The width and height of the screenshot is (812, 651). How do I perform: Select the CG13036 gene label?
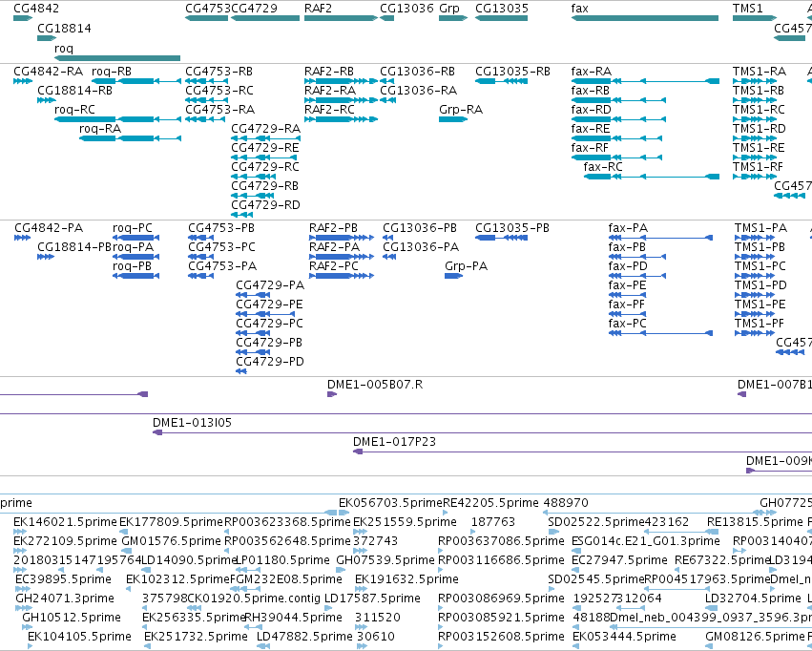point(406,9)
